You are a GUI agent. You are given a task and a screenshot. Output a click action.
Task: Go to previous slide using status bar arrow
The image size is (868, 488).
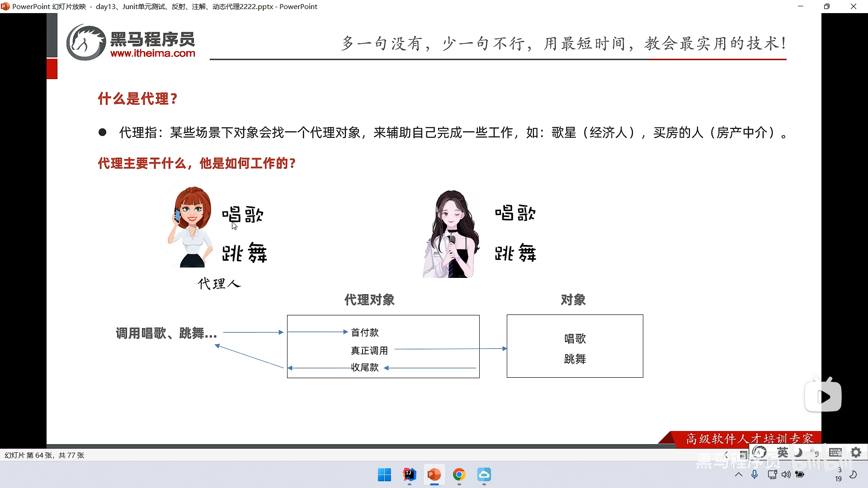click(726, 455)
